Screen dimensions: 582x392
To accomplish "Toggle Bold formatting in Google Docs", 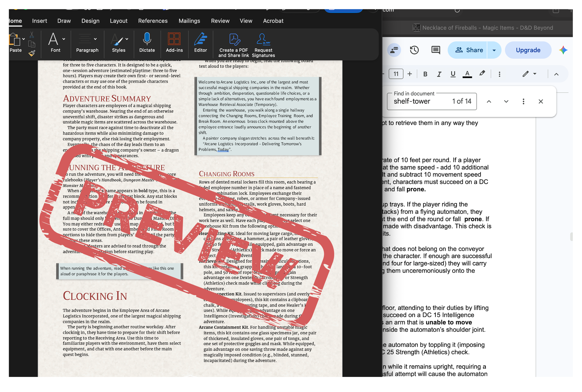I will click(425, 74).
